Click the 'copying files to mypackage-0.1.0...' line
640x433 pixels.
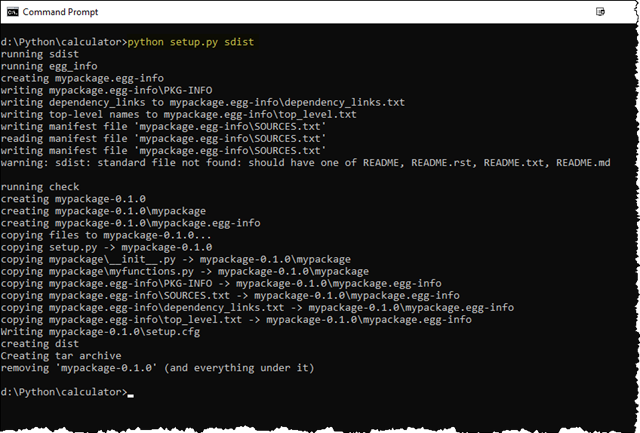click(x=106, y=235)
